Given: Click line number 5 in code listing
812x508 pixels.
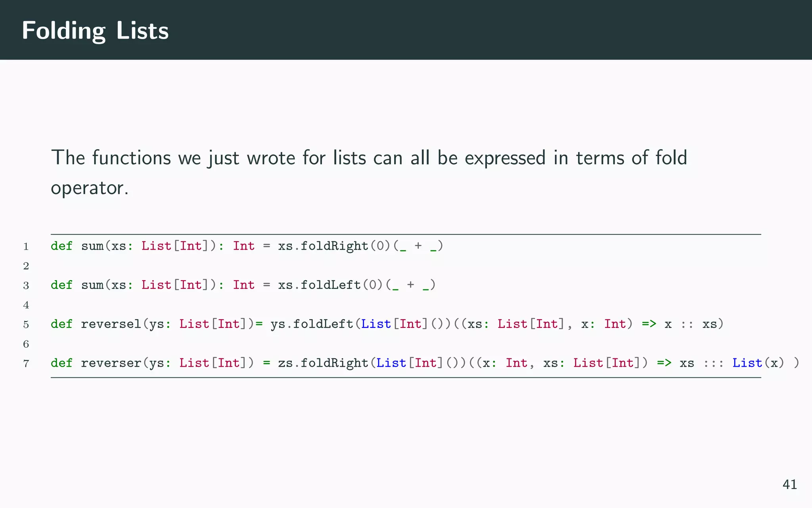Looking at the screenshot, I should tap(26, 325).
